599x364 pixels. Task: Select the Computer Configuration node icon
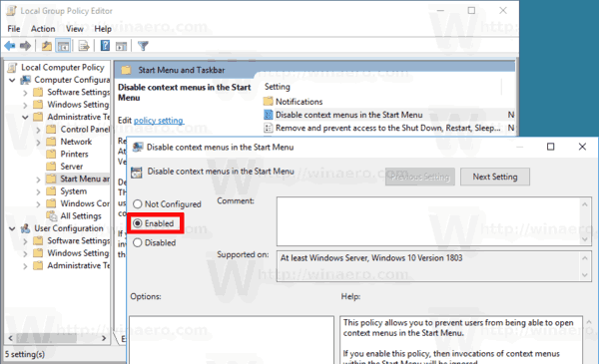tap(26, 80)
